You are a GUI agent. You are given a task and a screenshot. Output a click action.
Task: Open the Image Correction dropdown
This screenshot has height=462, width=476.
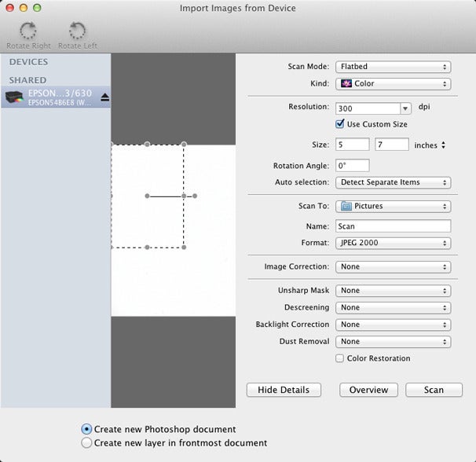click(393, 266)
